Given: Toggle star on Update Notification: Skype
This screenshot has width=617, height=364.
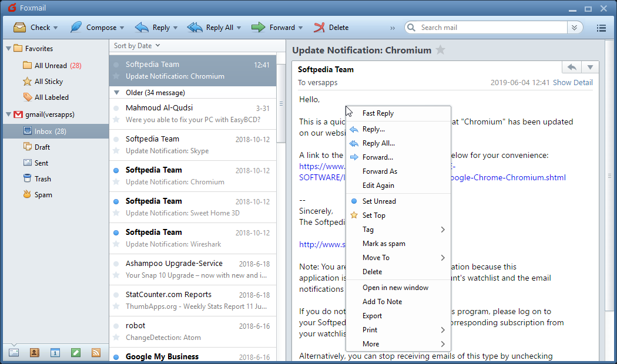Looking at the screenshot, I should (x=116, y=150).
